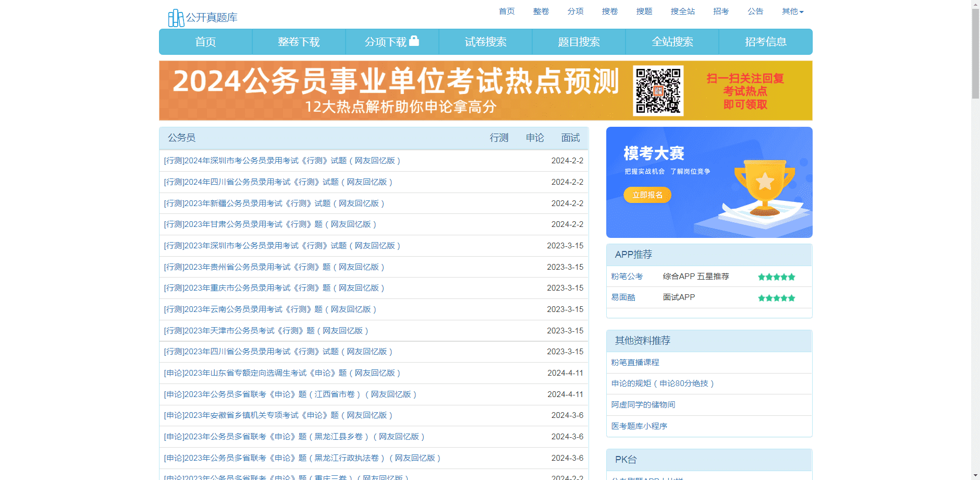This screenshot has height=480, width=980.
Task: Switch to 面试 tab in 公务员 panel
Action: [x=570, y=138]
